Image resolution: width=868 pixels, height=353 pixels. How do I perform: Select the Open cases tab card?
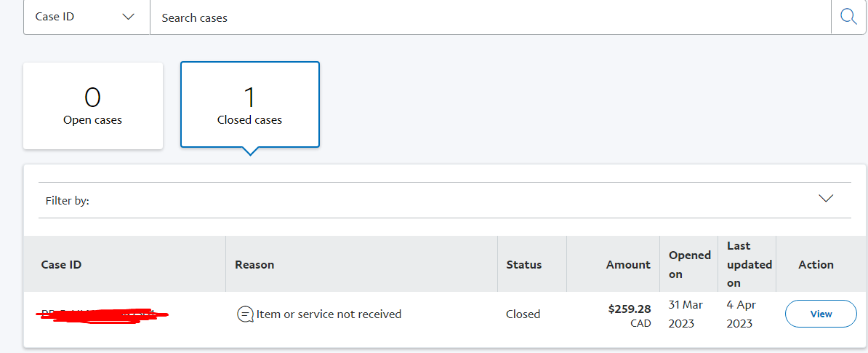pyautogui.click(x=93, y=106)
